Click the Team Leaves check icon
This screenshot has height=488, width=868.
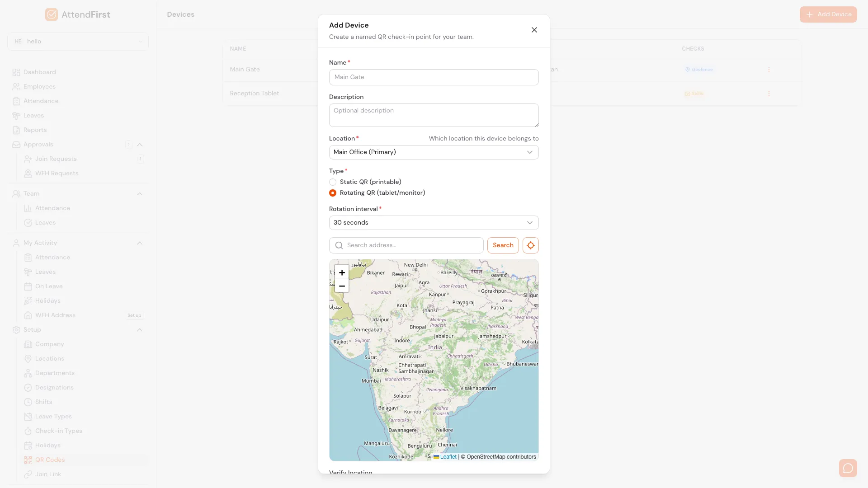pyautogui.click(x=28, y=223)
